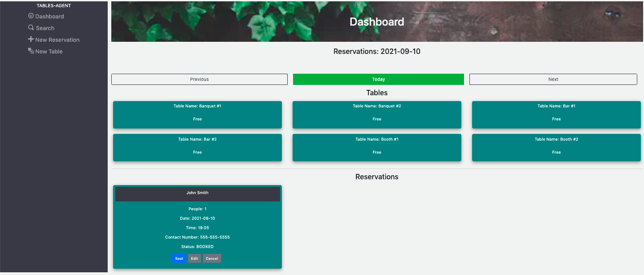Image resolution: width=644 pixels, height=275 pixels.
Task: Click the plus icon beside New Reservation
Action: point(31,39)
